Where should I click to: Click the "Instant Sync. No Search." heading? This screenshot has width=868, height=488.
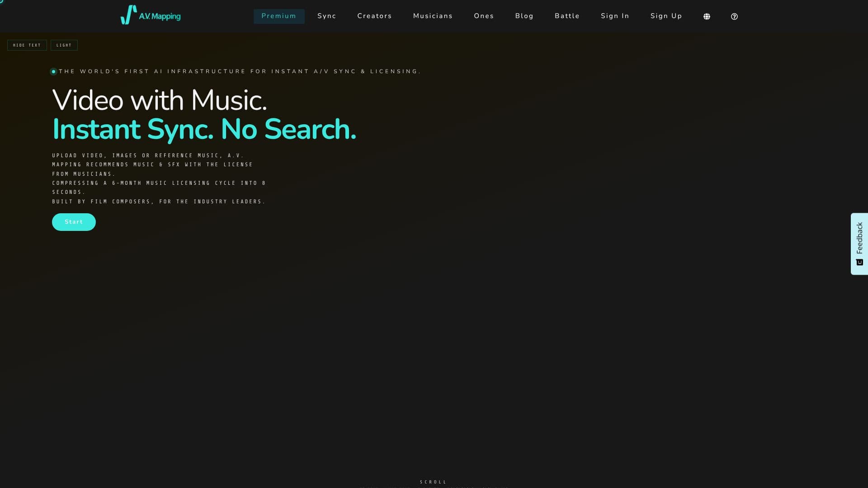click(204, 130)
